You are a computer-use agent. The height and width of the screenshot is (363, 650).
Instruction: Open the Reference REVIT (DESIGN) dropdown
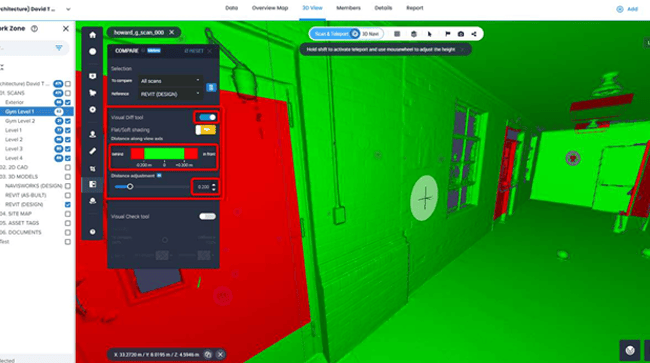[170, 94]
